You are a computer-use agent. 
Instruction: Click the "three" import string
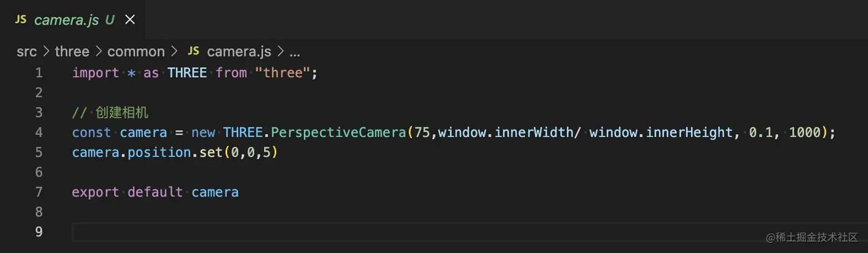[283, 73]
